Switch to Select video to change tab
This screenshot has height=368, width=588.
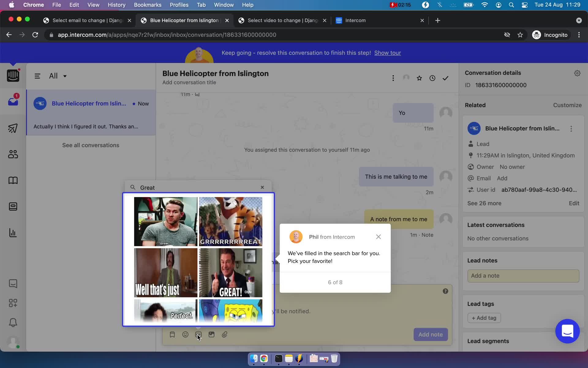(283, 20)
